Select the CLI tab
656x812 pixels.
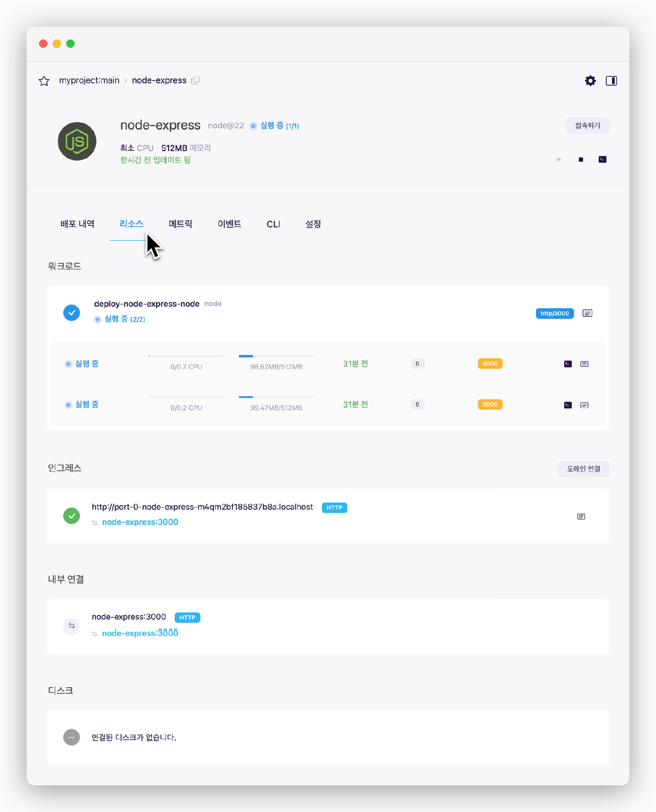pos(273,224)
